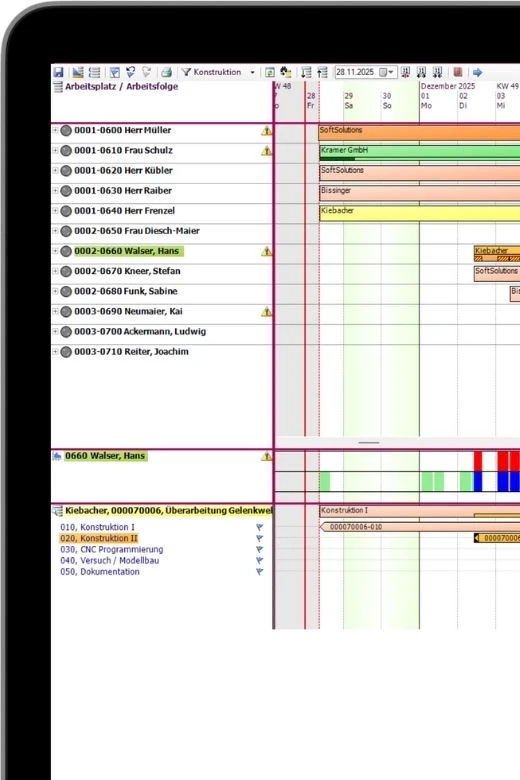Click the 28.11.2025 date input field
Screen dimensions: 520x780
coord(357,72)
